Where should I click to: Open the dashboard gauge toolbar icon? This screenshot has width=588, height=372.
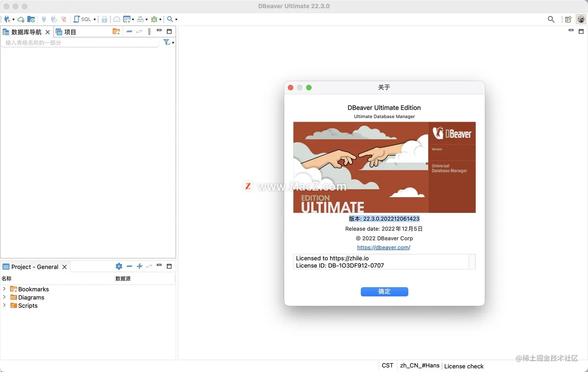pyautogui.click(x=116, y=19)
